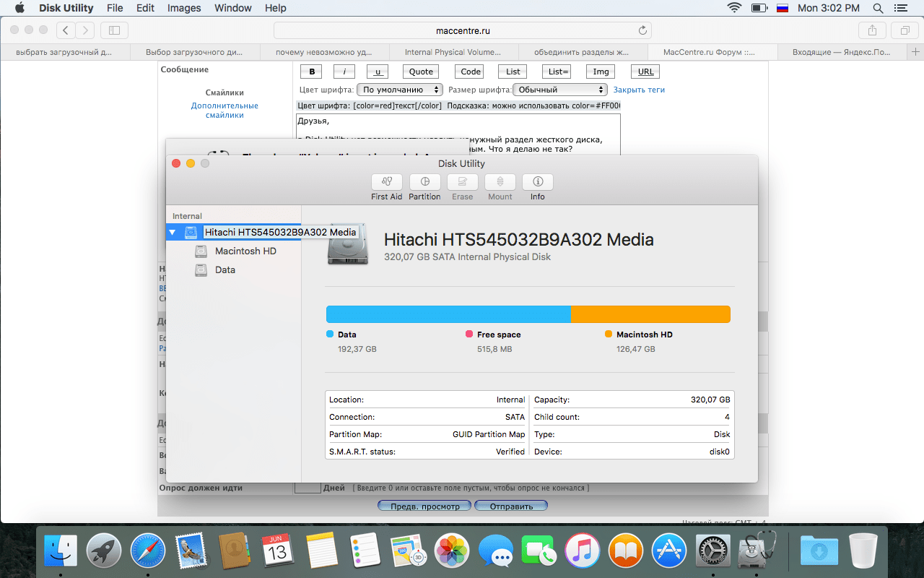924x578 pixels.
Task: Open the Images menu
Action: click(184, 8)
